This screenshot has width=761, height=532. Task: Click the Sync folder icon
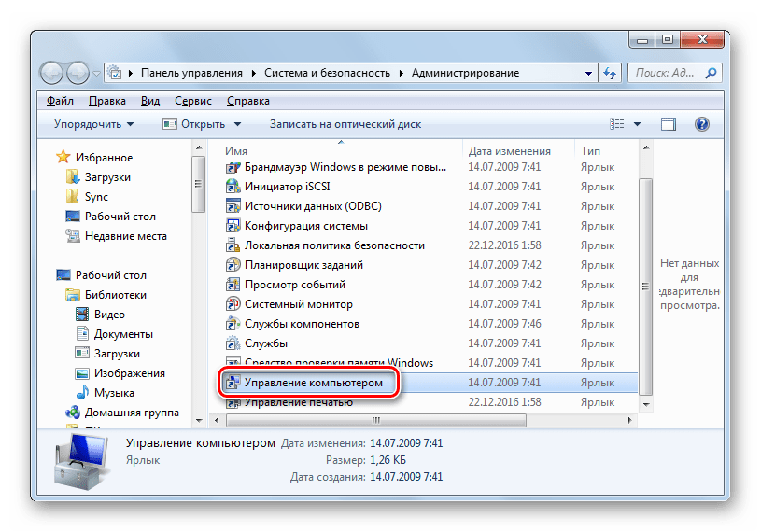(x=72, y=196)
